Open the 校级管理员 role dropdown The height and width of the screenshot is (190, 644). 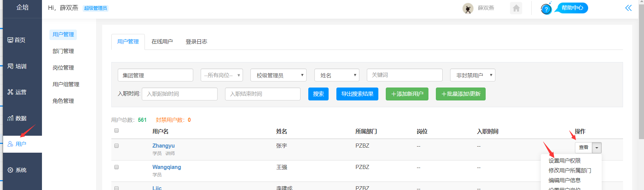click(279, 75)
